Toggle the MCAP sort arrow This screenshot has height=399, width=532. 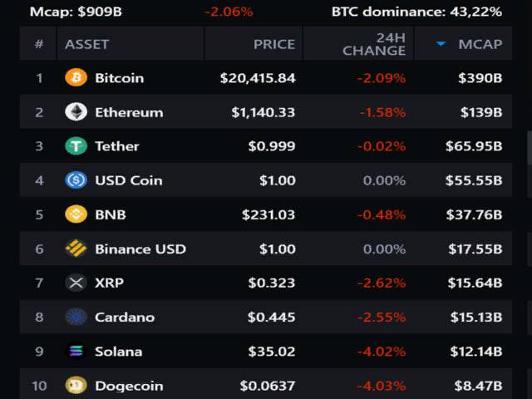pyautogui.click(x=441, y=44)
